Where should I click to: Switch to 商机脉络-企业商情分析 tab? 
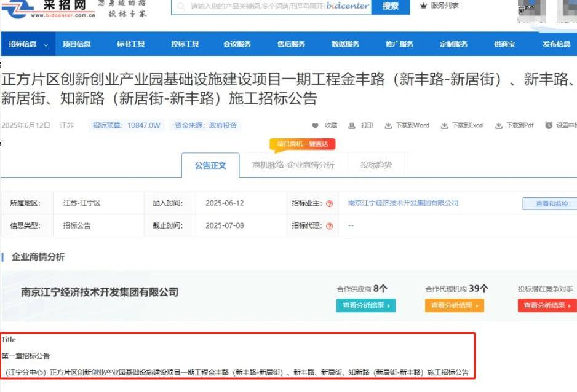point(293,165)
